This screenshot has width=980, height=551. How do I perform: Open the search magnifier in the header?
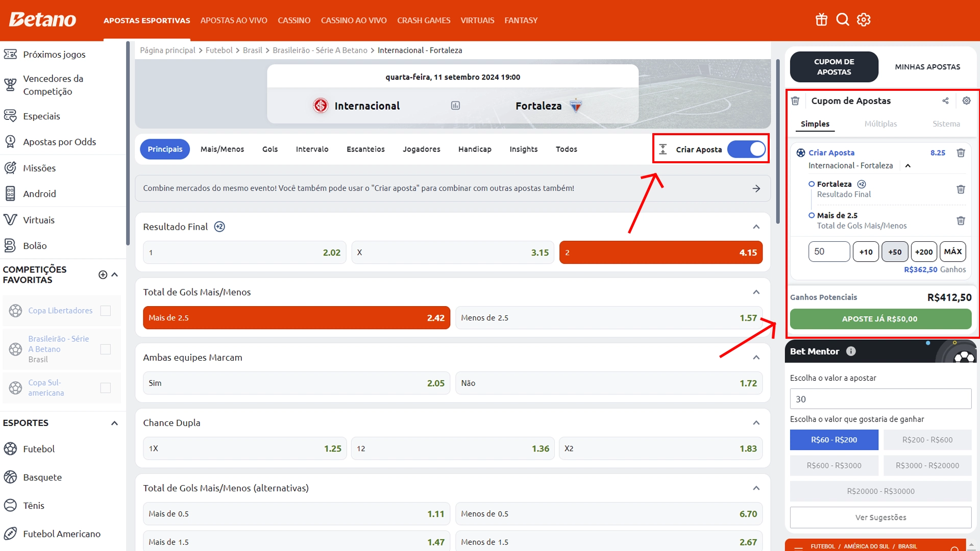(843, 20)
